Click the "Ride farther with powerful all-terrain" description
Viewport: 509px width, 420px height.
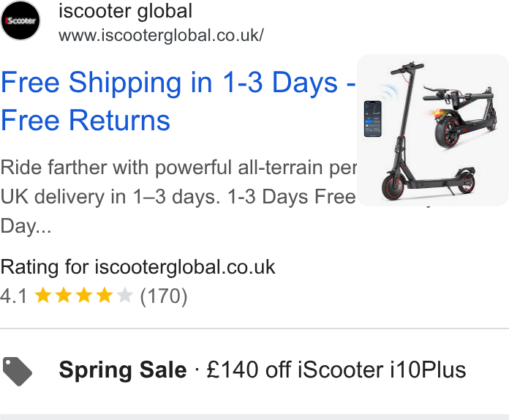pyautogui.click(x=178, y=168)
